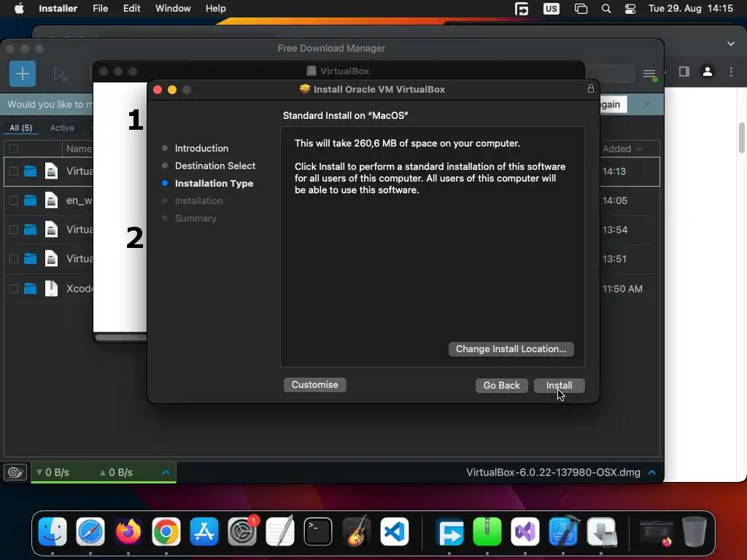Select the All (5) tab
Image resolution: width=747 pixels, height=560 pixels.
coord(21,128)
